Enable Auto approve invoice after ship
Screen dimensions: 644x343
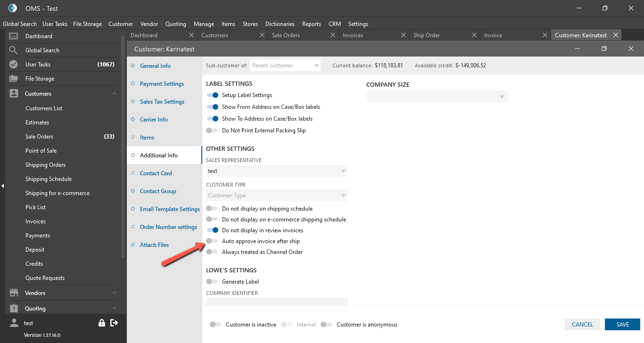[212, 241]
